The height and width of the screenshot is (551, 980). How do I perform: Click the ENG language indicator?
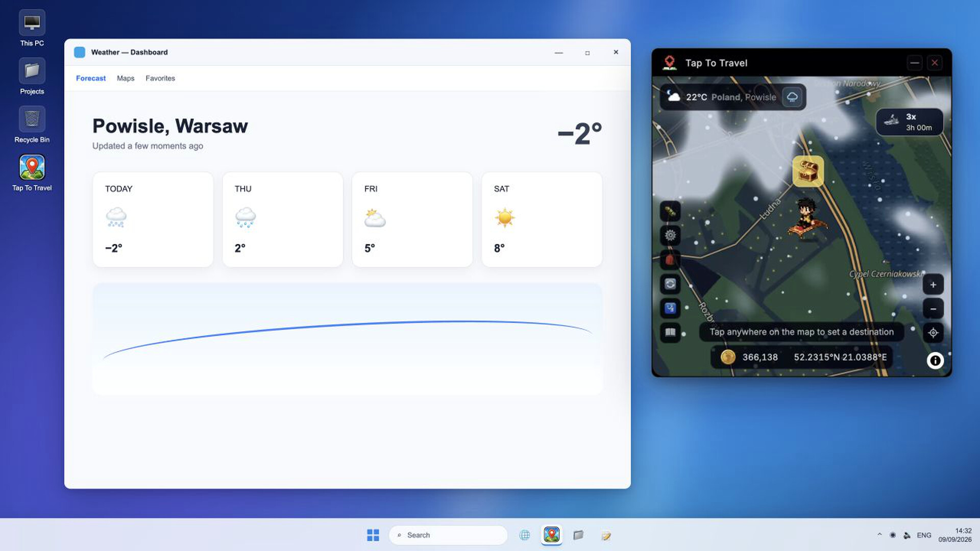(x=924, y=535)
